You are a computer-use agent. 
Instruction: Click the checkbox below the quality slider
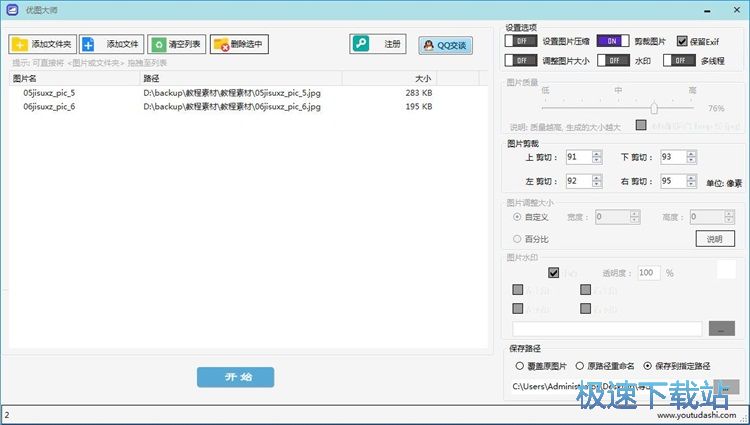click(641, 125)
